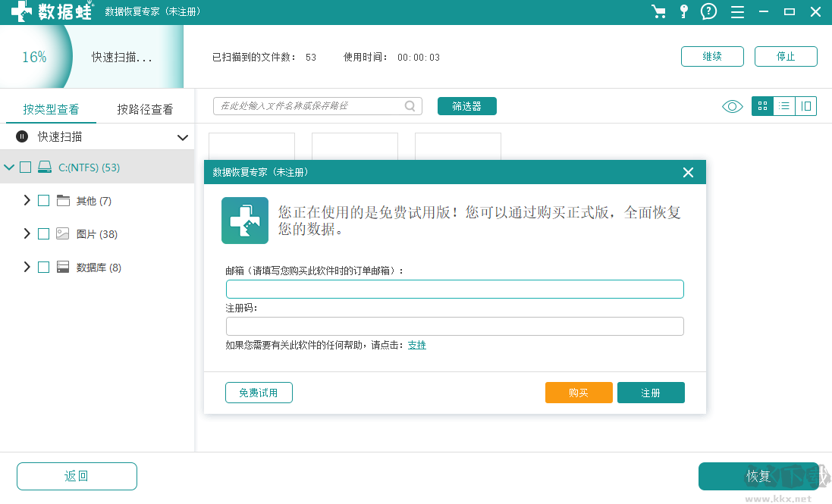Check the 图片 category checkbox
Image resolution: width=832 pixels, height=504 pixels.
43,233
